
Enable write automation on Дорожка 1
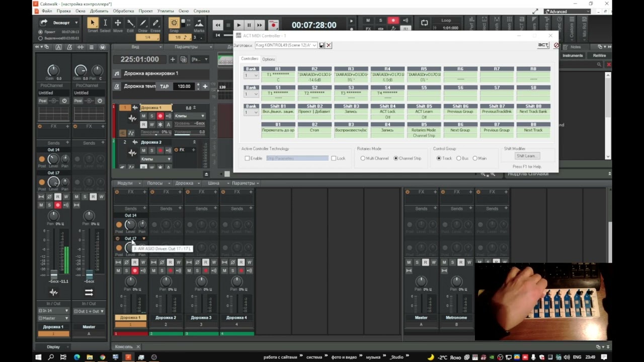point(151,124)
